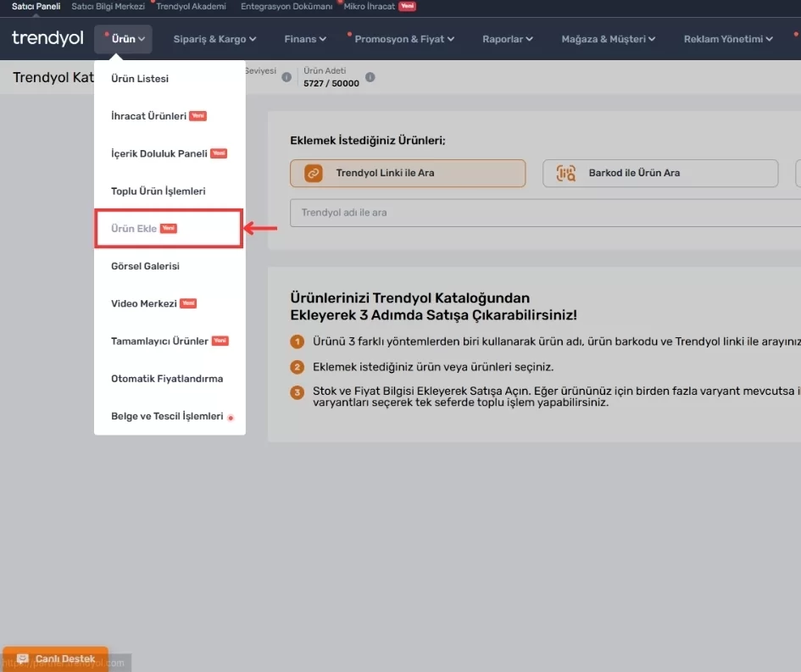Open the Sipariş & Kargo dropdown
Image resolution: width=801 pixels, height=672 pixels.
click(214, 39)
